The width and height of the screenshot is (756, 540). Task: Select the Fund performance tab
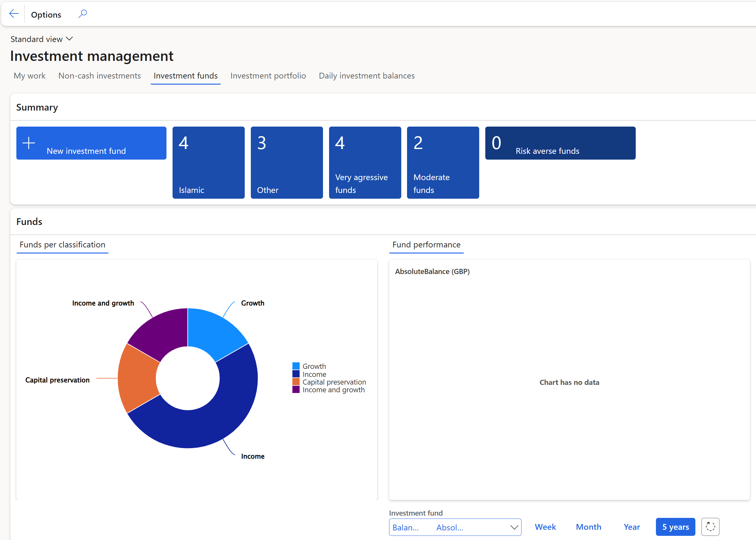[426, 245]
